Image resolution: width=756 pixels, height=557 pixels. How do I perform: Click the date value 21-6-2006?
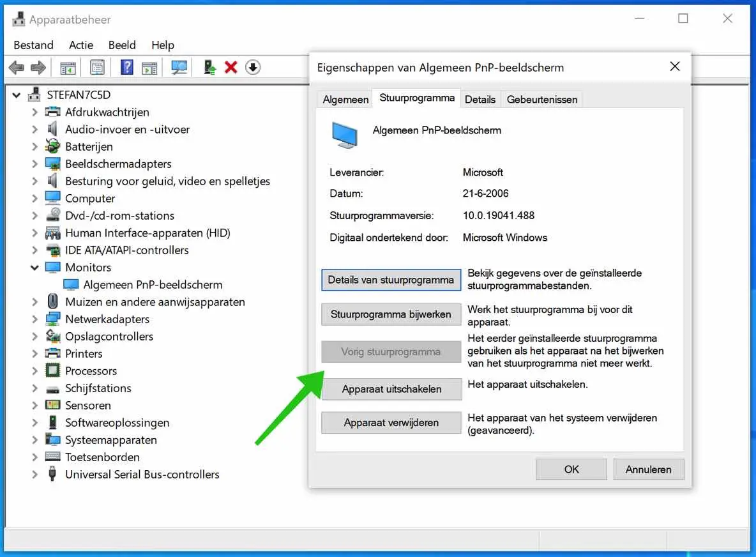485,194
